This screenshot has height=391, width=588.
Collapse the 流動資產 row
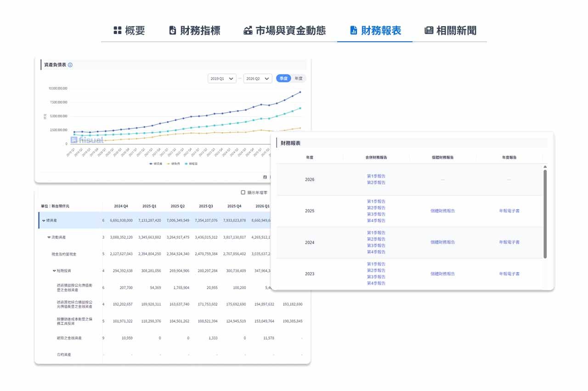(49, 237)
